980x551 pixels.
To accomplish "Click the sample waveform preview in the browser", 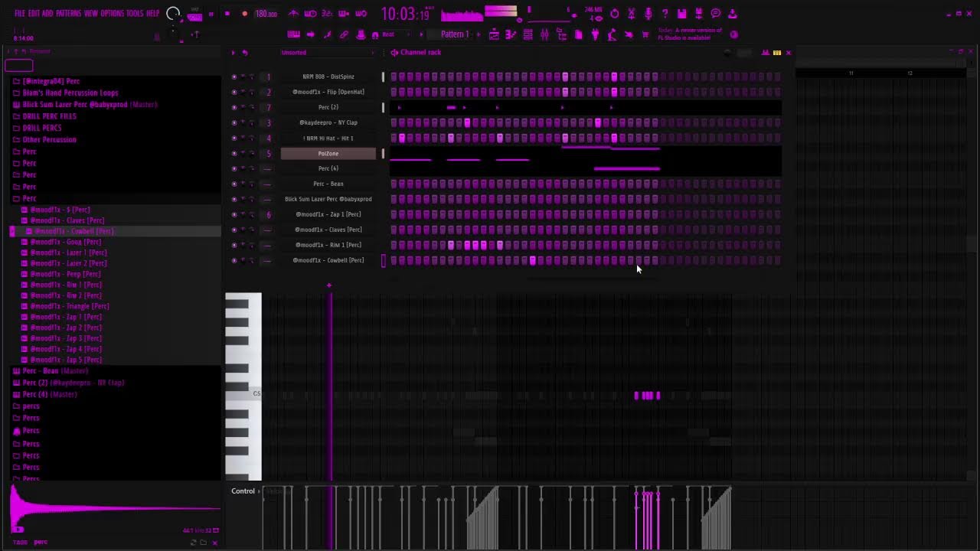I will tap(115, 508).
